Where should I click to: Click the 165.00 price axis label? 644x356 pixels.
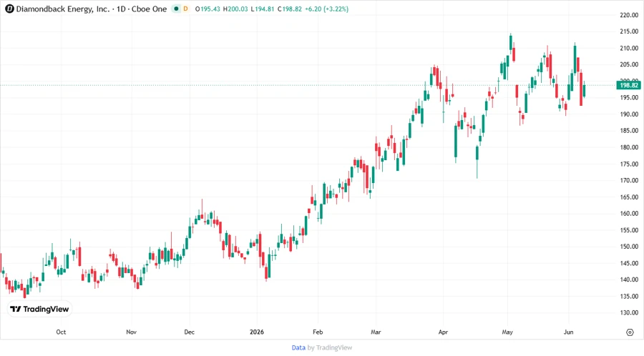pos(629,197)
